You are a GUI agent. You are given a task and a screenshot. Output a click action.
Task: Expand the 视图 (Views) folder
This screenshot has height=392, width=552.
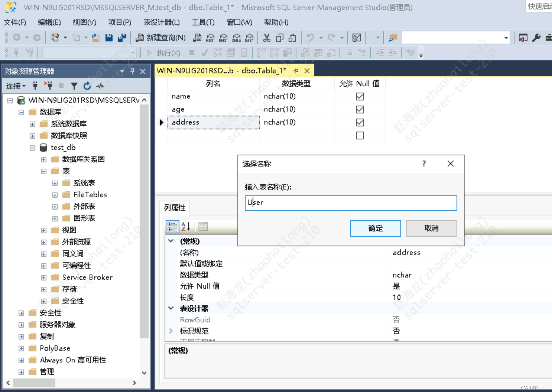[x=44, y=230]
